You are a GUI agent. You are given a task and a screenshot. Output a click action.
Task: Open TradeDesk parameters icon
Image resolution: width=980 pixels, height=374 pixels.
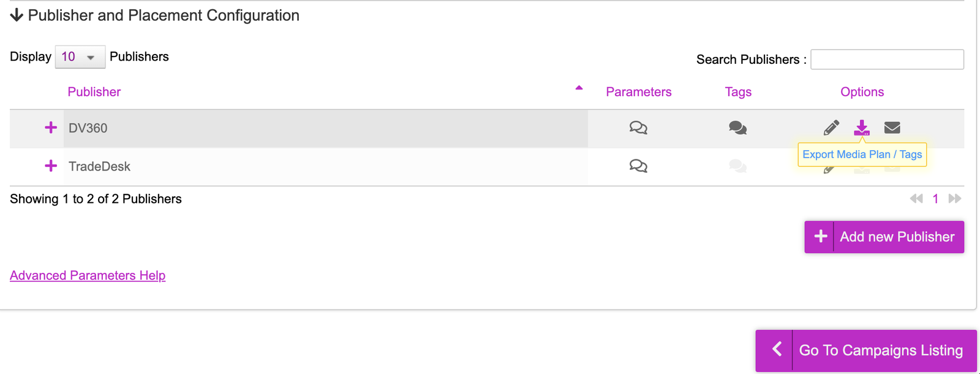(638, 166)
